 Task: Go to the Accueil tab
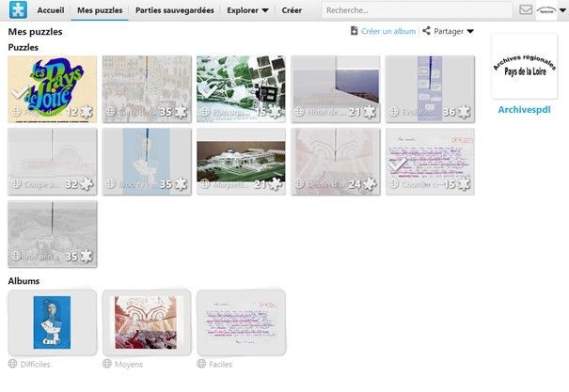pos(50,10)
